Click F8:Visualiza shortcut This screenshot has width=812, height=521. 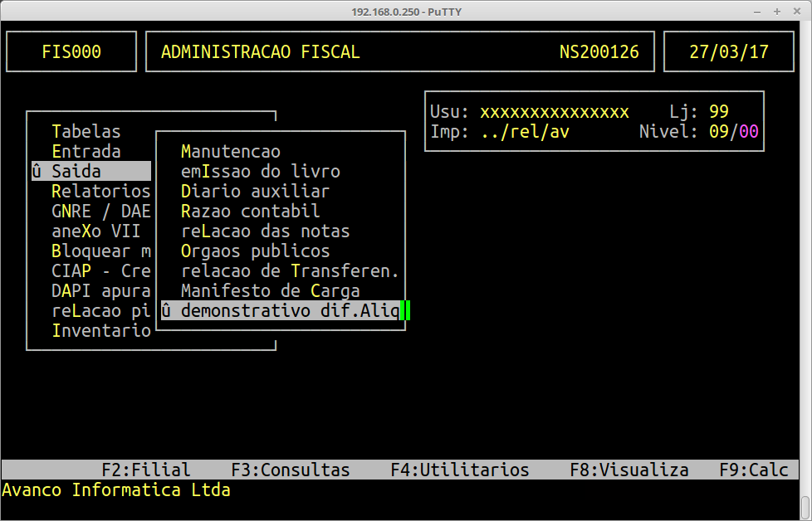coord(629,470)
